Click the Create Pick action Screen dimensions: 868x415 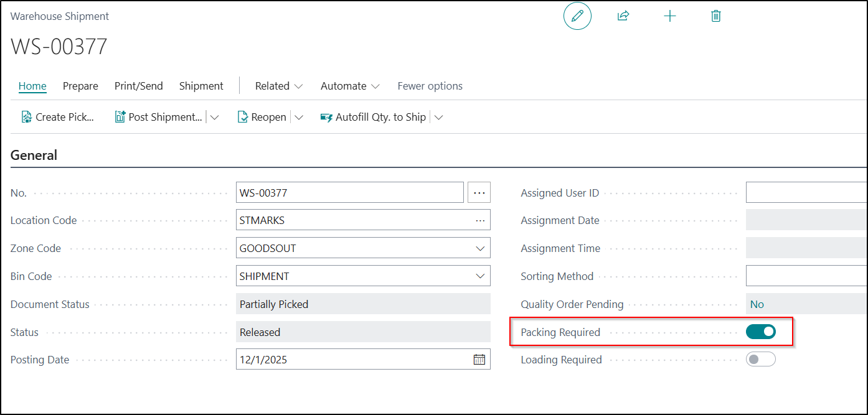pos(58,117)
